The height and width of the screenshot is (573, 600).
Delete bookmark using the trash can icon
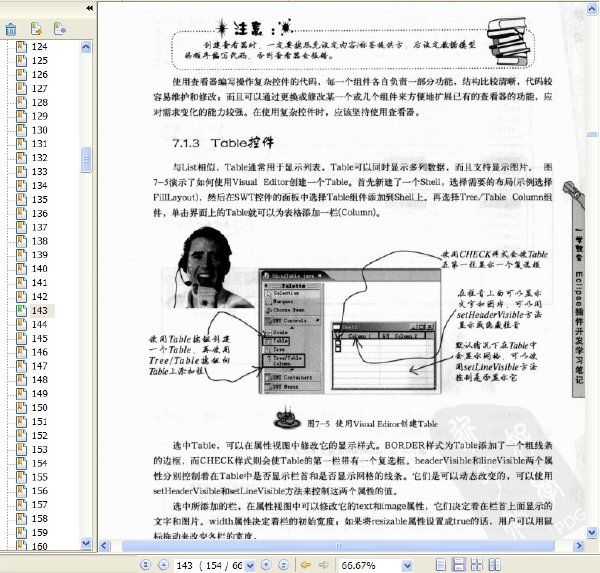11,29
